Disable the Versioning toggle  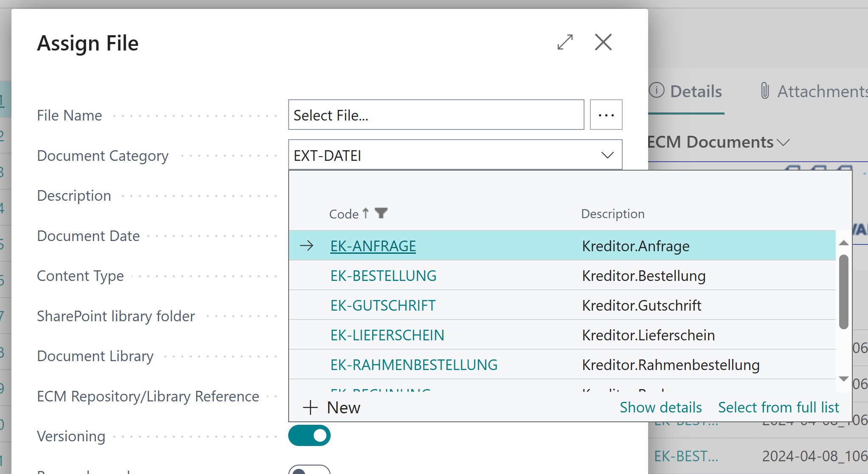point(309,435)
